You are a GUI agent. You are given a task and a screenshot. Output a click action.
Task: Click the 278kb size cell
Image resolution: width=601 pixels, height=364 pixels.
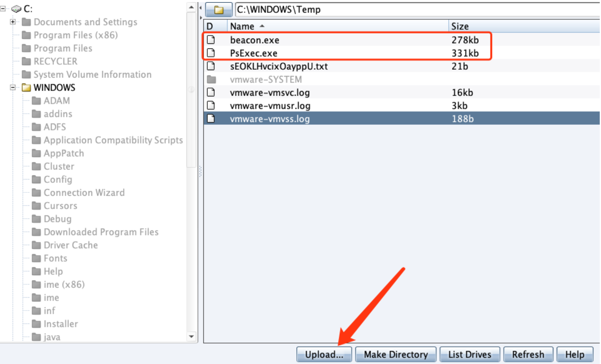pos(465,40)
